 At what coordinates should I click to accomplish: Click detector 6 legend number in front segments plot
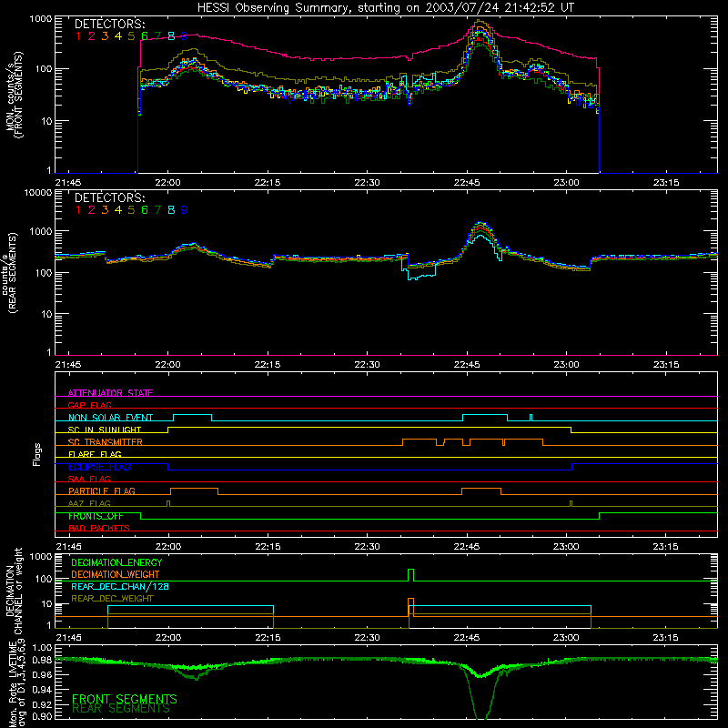[145, 36]
